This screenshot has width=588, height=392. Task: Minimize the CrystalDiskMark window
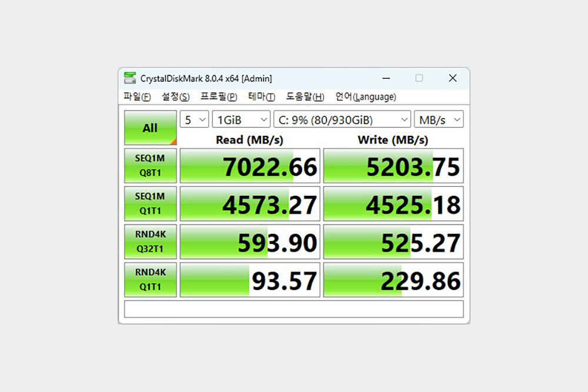386,78
